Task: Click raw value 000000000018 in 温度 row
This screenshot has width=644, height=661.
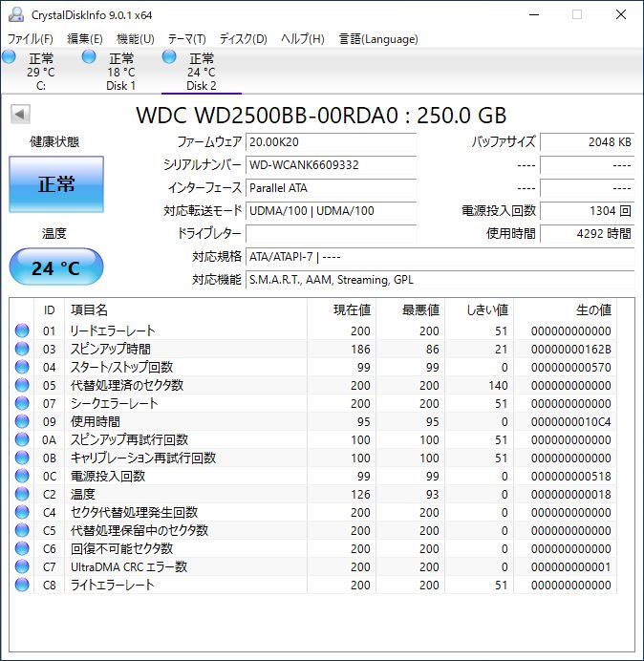Action: (571, 495)
